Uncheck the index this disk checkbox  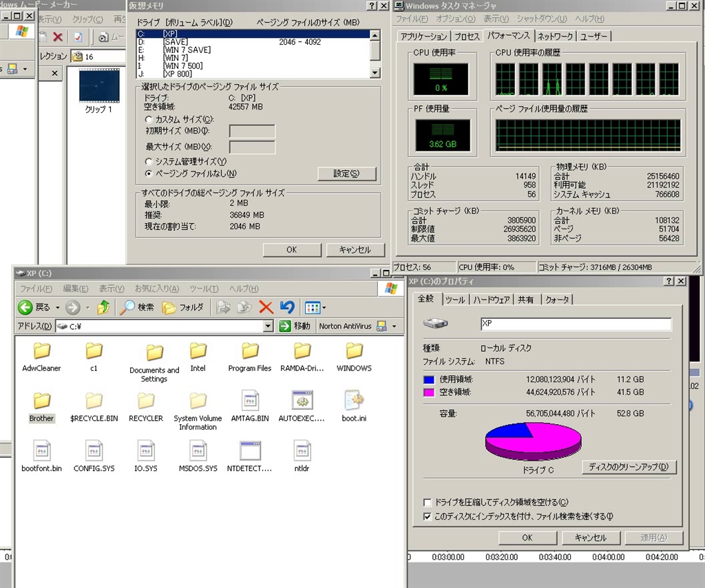pos(427,516)
